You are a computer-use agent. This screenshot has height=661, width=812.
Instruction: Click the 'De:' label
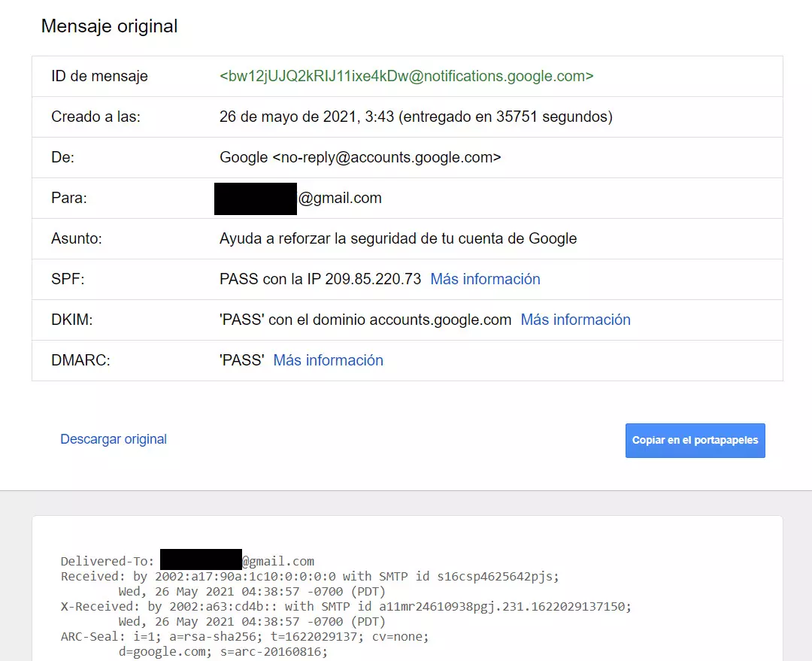pos(62,157)
